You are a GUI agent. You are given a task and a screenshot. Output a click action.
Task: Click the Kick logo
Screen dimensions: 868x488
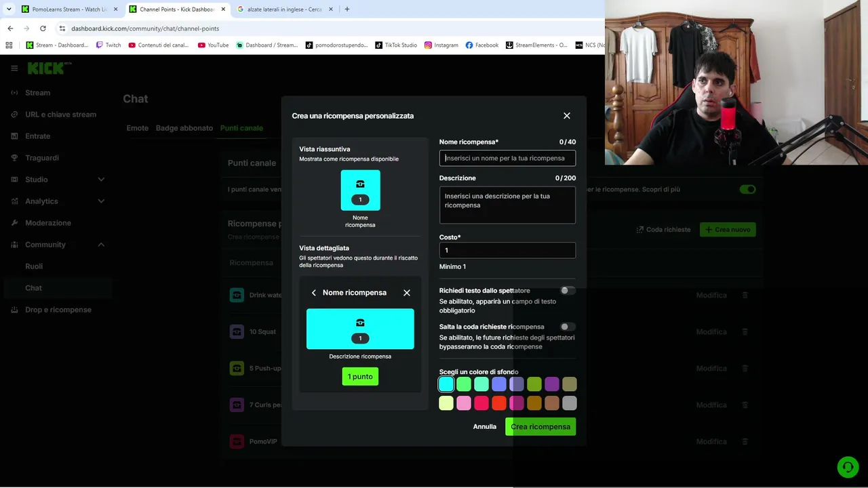point(50,68)
